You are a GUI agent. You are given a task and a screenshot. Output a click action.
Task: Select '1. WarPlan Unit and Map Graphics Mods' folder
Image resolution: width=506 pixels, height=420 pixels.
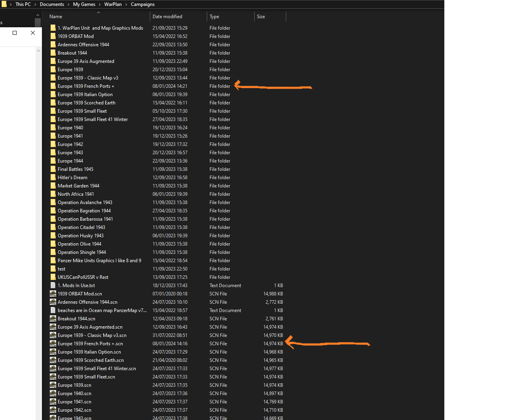coord(100,28)
